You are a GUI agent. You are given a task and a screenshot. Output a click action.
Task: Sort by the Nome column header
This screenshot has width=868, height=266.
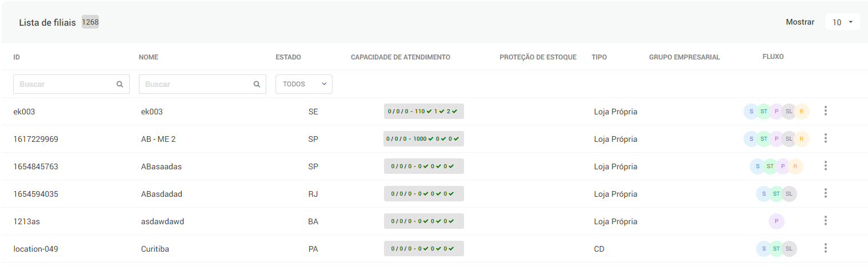[x=149, y=57]
